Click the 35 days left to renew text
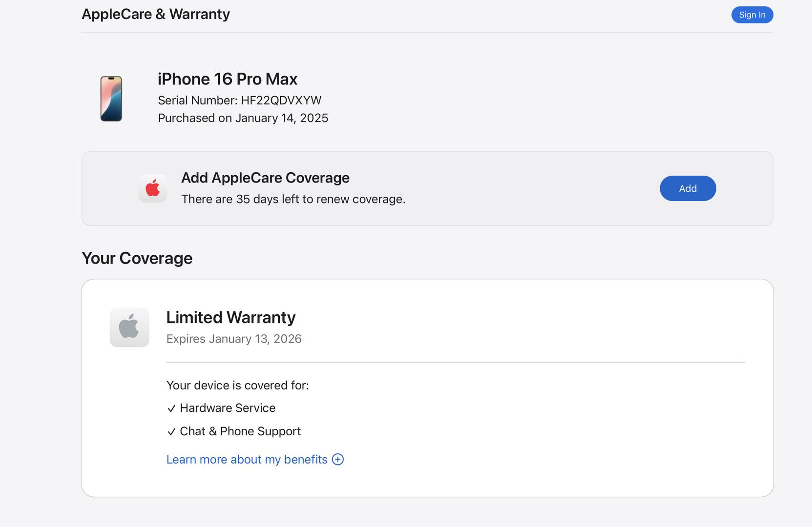The width and height of the screenshot is (812, 527). [293, 199]
